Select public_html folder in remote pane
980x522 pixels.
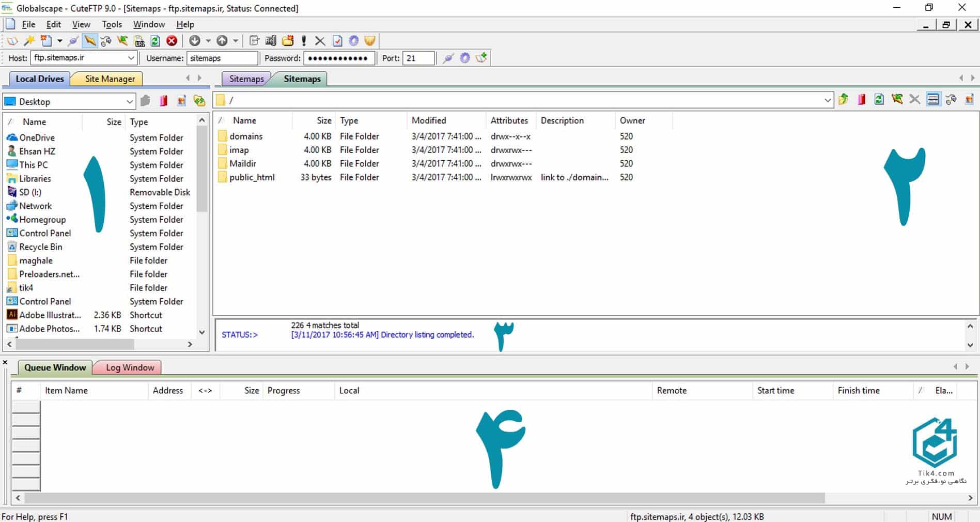point(252,177)
